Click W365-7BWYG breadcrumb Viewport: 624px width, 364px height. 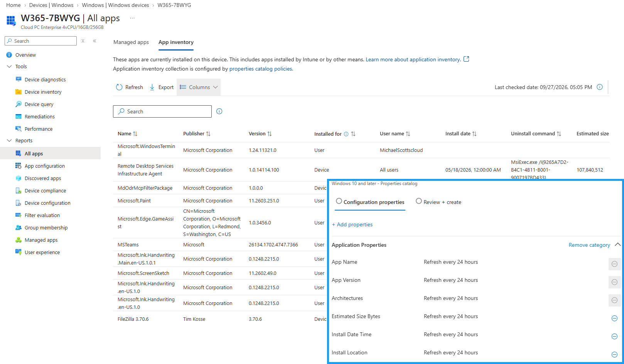point(174,5)
